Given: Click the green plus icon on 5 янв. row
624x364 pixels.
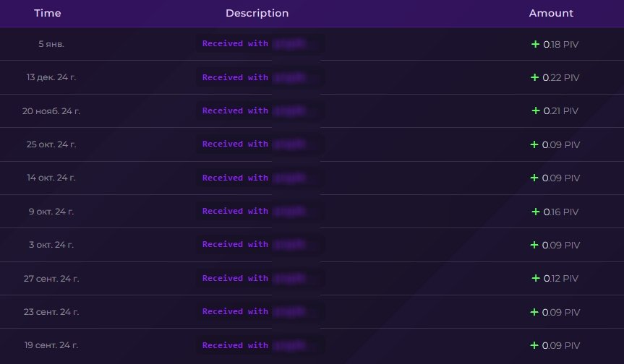Looking at the screenshot, I should 536,44.
